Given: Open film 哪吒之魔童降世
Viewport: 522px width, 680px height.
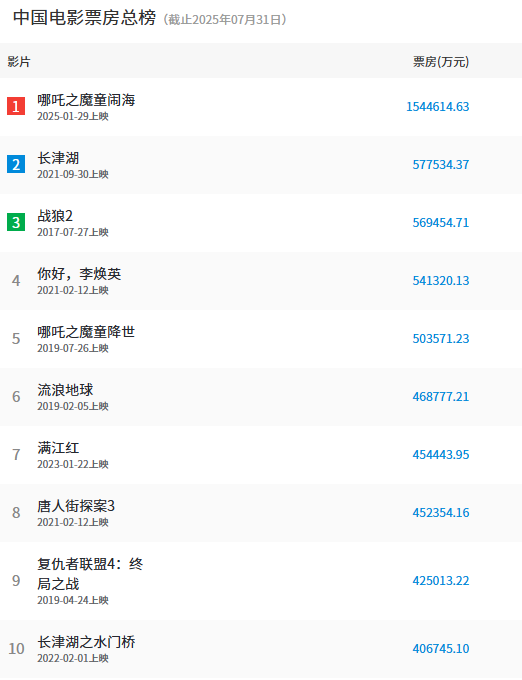Looking at the screenshot, I should coord(86,332).
